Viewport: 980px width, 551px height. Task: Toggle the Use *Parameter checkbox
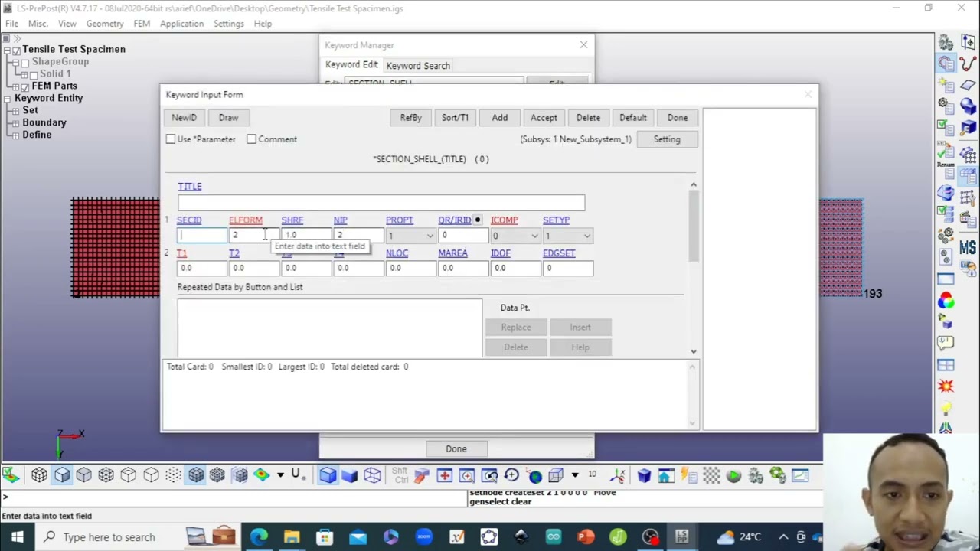pyautogui.click(x=170, y=139)
